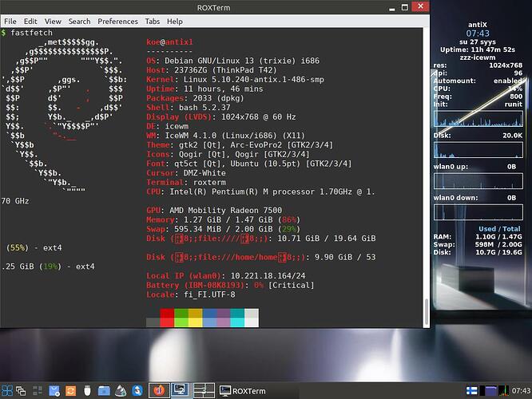The width and height of the screenshot is (532, 399).
Task: Click the window list icon in taskbar
Action: click(21, 391)
